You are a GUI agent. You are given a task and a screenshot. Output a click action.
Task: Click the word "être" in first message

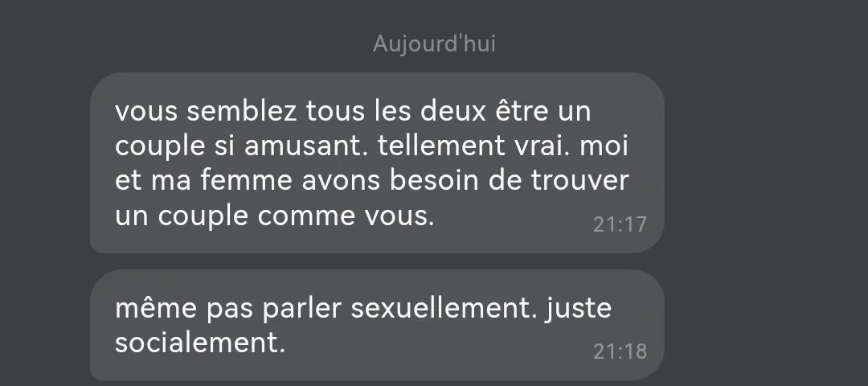pyautogui.click(x=519, y=111)
